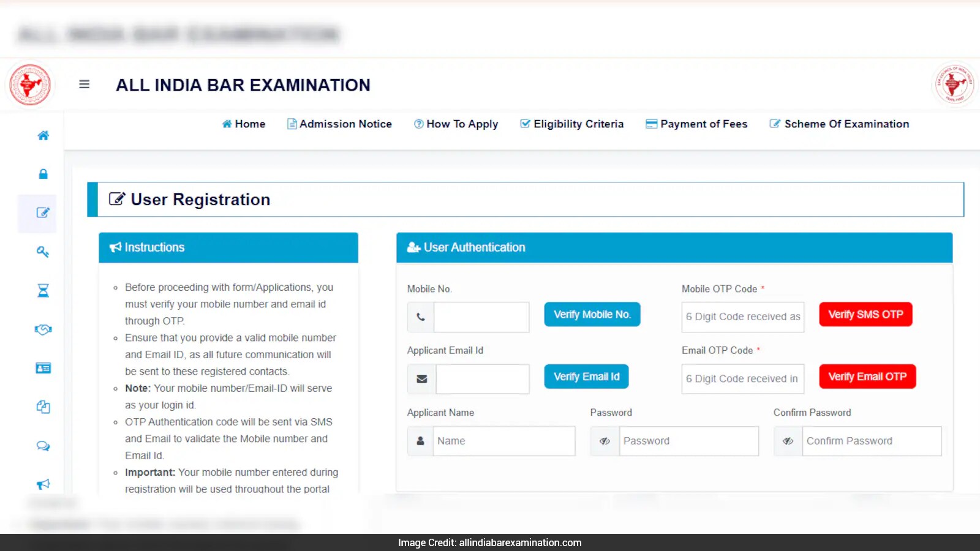Click the ID card icon in sidebar

(43, 368)
